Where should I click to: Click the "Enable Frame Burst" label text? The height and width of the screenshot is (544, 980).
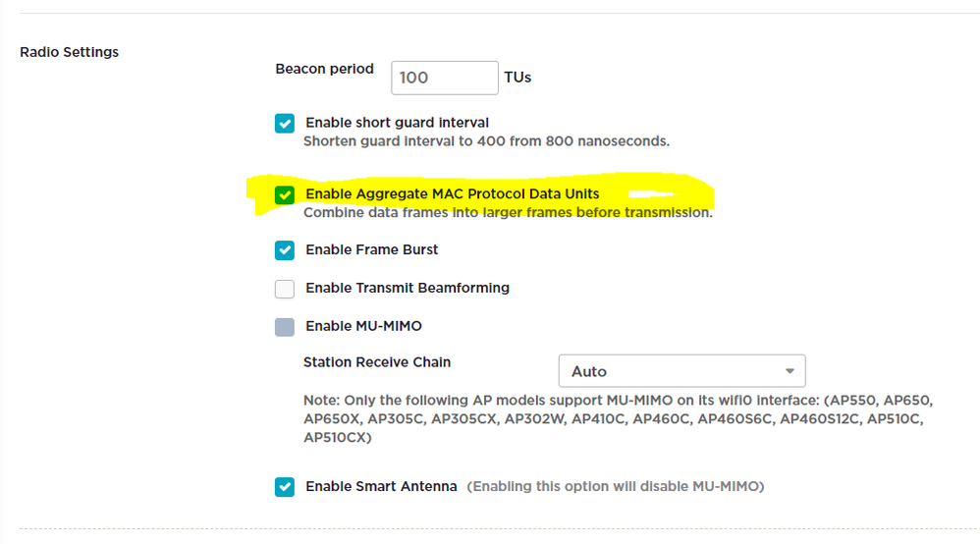[372, 249]
